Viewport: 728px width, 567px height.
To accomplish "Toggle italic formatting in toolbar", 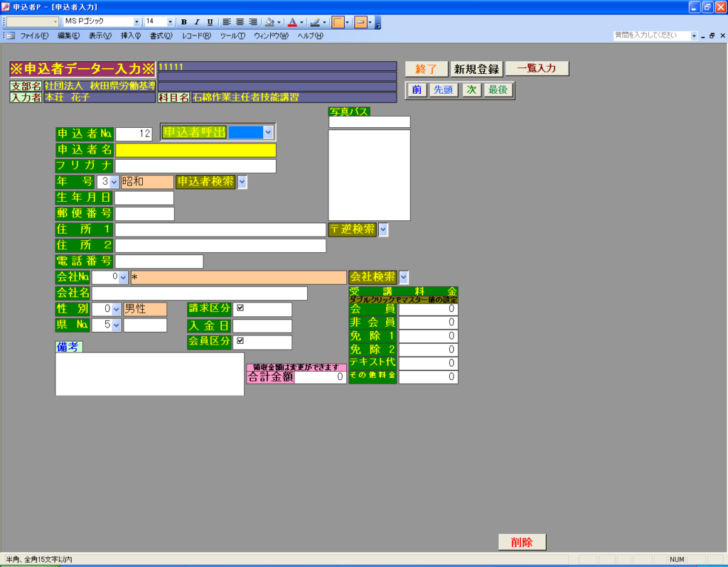I will coord(197,22).
